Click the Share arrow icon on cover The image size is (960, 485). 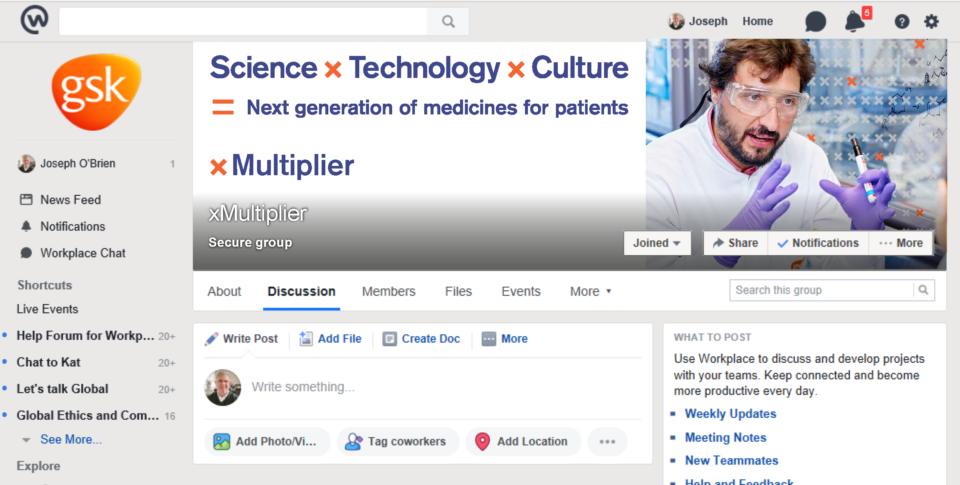718,243
